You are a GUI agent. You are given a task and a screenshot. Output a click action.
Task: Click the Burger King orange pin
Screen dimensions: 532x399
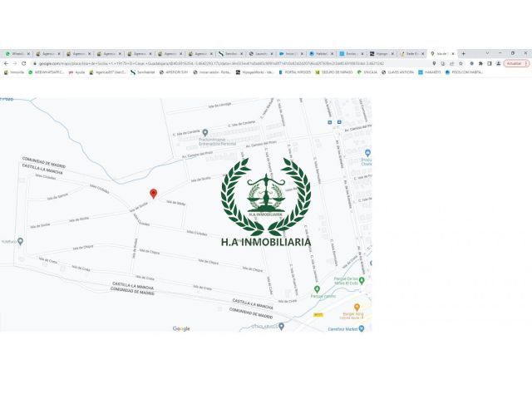pyautogui.click(x=357, y=307)
